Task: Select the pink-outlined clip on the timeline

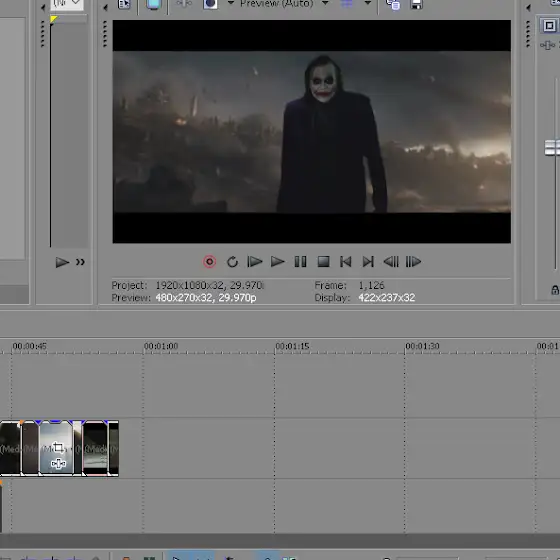Action: pyautogui.click(x=95, y=449)
